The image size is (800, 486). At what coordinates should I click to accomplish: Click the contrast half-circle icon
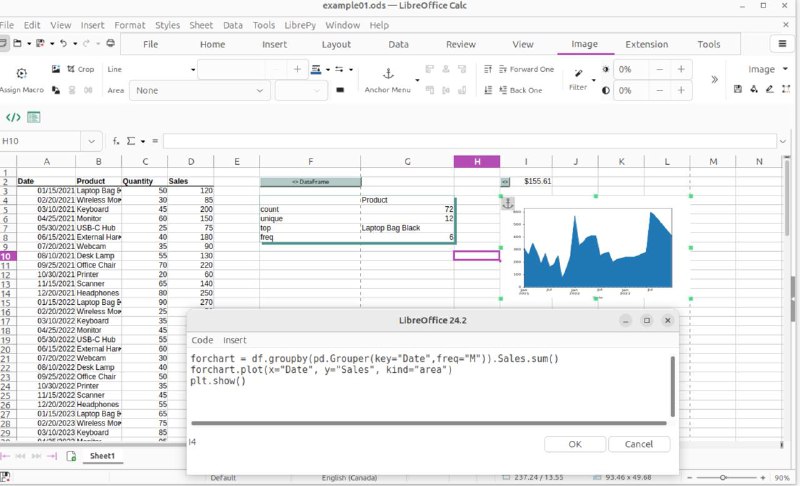pyautogui.click(x=606, y=91)
